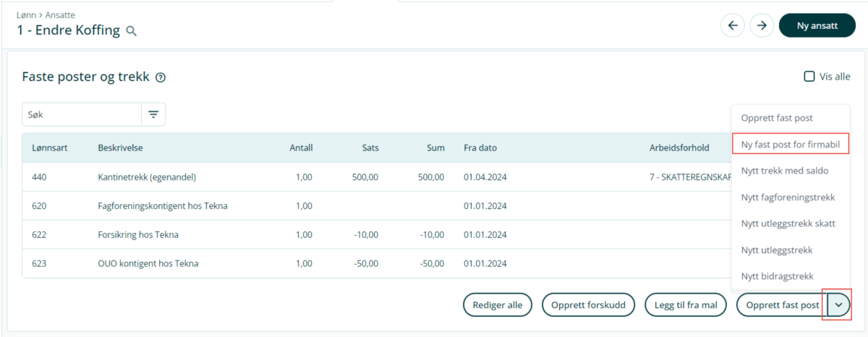This screenshot has width=868, height=337.
Task: Open the filter icon beside search field
Action: click(x=153, y=114)
